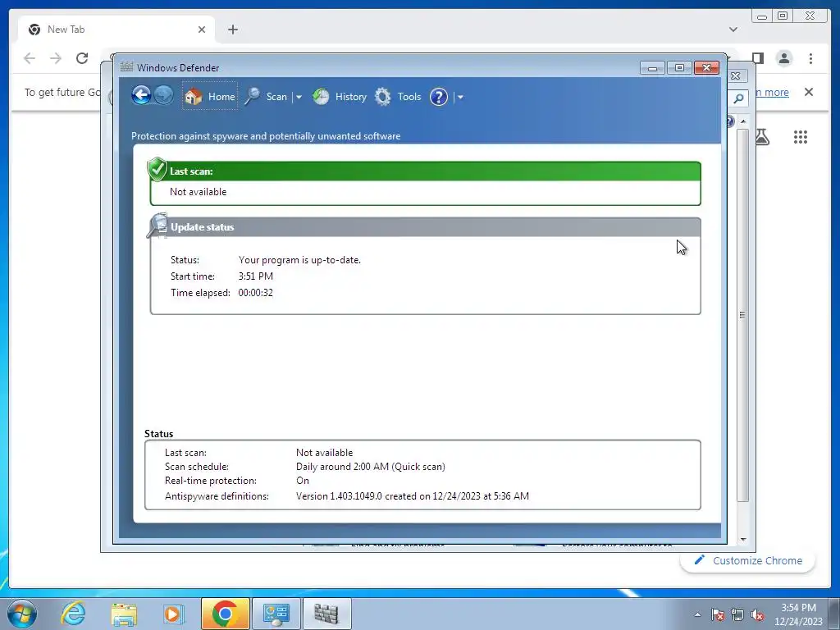Open the Google apps grid icon
840x630 pixels.
801,137
